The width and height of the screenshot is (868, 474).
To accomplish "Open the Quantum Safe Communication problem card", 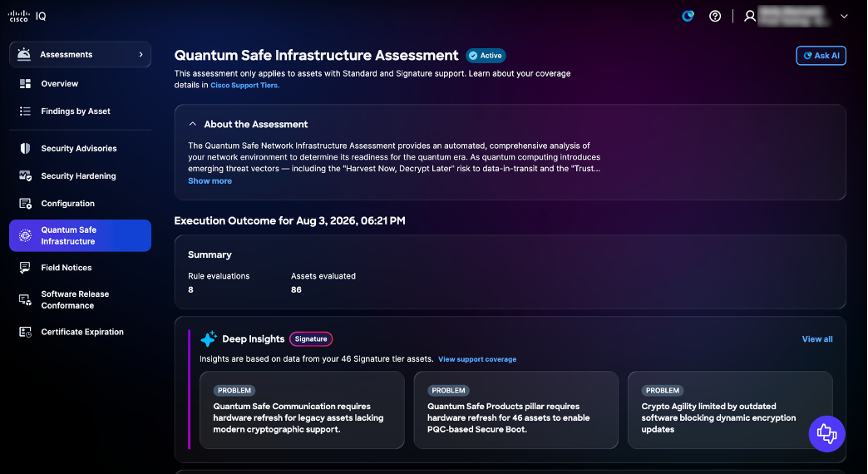I will coord(302,410).
